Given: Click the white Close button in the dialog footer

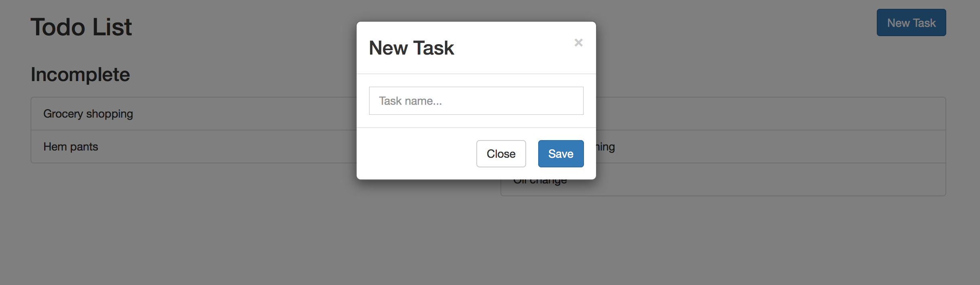Looking at the screenshot, I should [501, 154].
